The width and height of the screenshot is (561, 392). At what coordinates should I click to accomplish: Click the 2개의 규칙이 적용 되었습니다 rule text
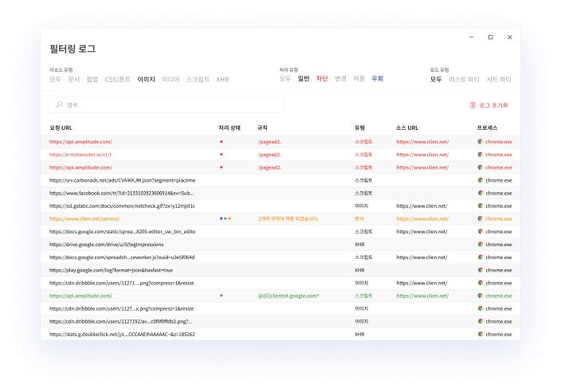pos(288,218)
